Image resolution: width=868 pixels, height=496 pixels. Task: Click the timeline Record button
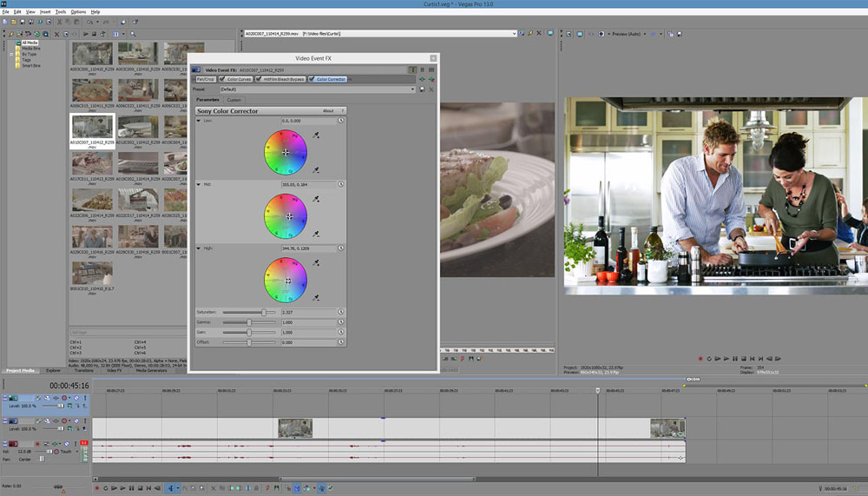[x=96, y=488]
